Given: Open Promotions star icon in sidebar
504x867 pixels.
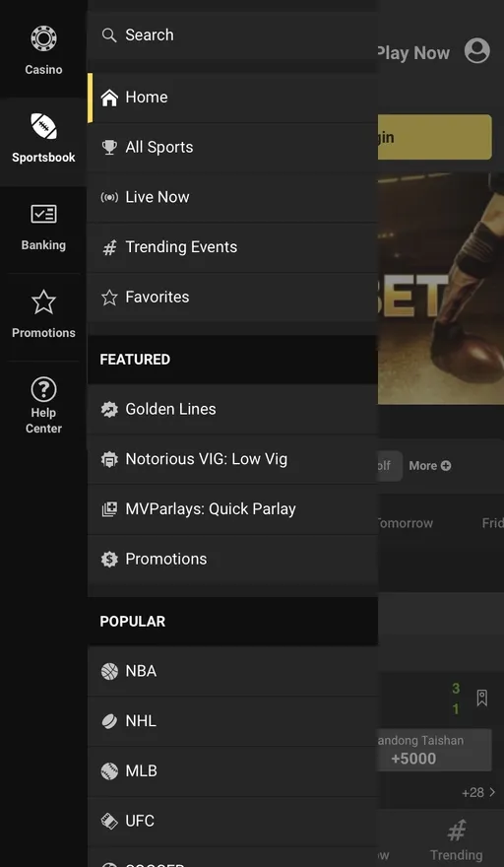Looking at the screenshot, I should [x=43, y=302].
